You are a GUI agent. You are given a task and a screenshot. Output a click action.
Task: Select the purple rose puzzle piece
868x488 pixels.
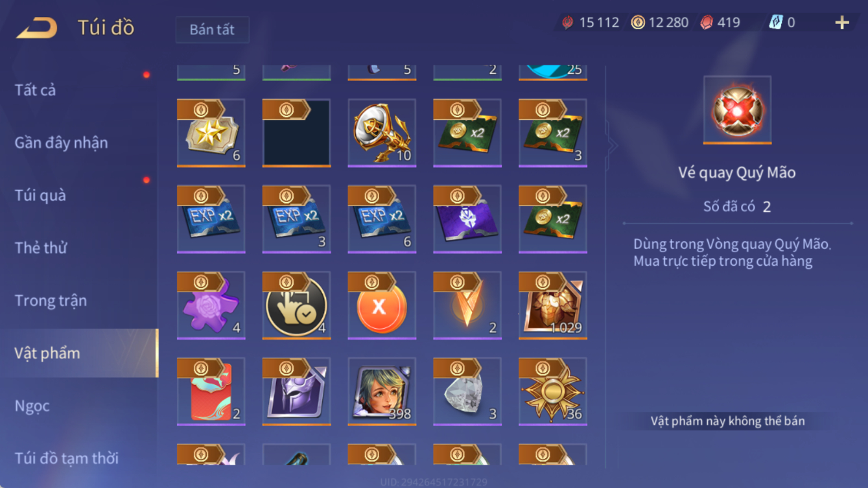[x=211, y=305]
